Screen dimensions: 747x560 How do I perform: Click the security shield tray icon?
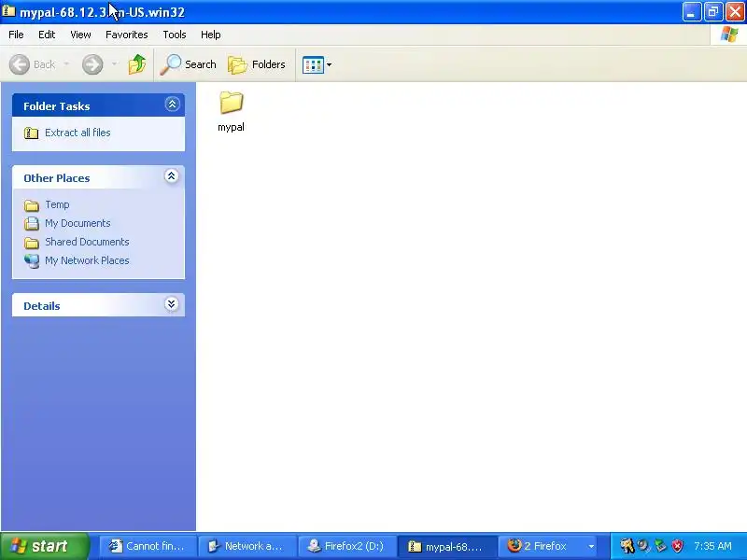(x=678, y=546)
